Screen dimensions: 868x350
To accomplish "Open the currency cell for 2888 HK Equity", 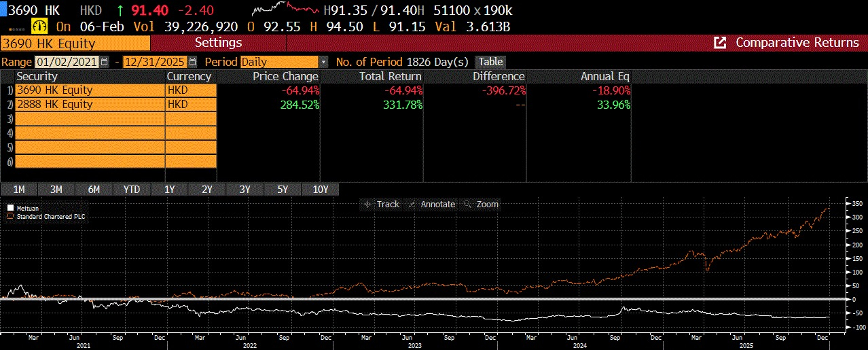I will coord(191,105).
